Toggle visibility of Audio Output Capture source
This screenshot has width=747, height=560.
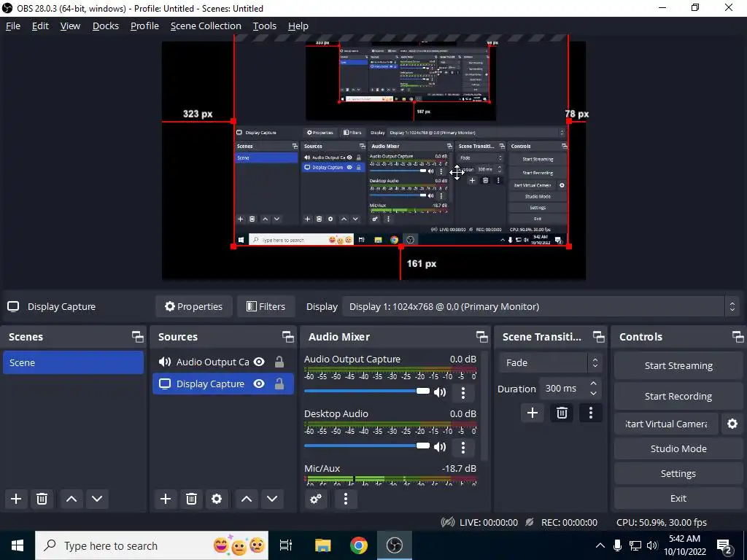click(x=259, y=362)
